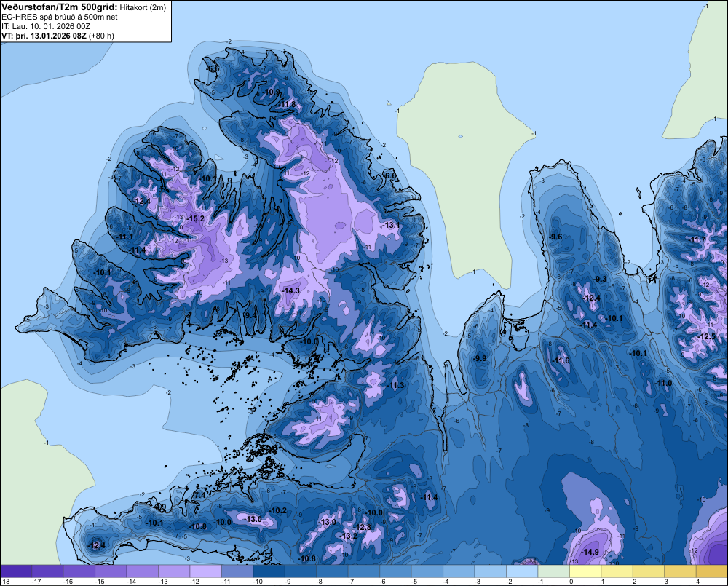Click the valid time 'VT: þri. 13.01.2026 08Z'

pyautogui.click(x=44, y=36)
